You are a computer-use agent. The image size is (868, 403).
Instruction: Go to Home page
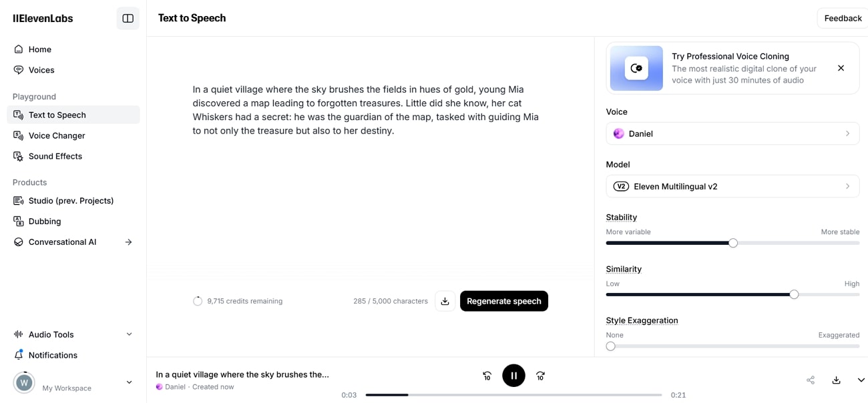[x=73, y=49]
